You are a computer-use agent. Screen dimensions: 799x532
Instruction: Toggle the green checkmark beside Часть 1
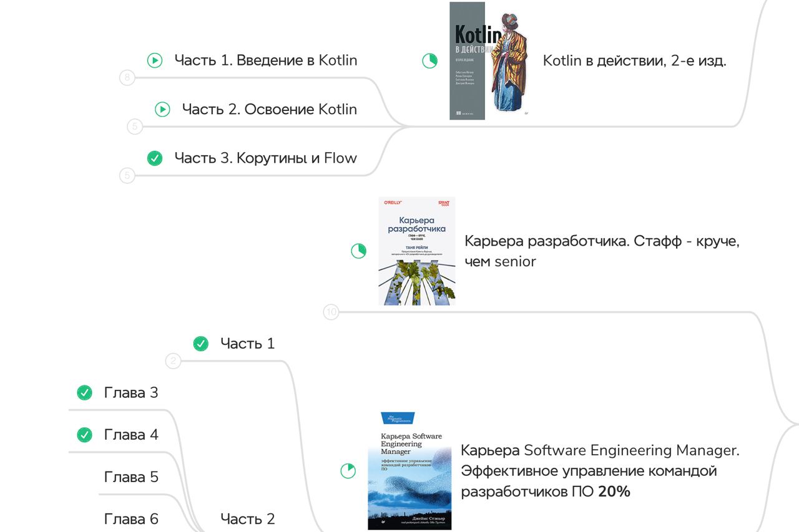coord(200,344)
